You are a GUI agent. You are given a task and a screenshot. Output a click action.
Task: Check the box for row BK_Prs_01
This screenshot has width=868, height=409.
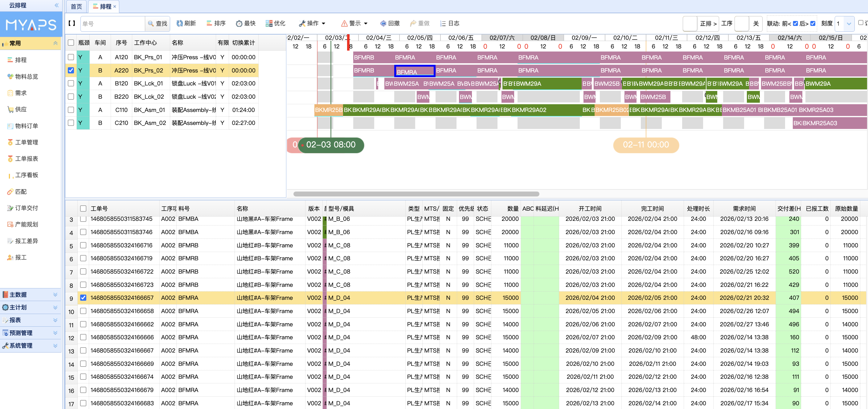click(x=71, y=57)
